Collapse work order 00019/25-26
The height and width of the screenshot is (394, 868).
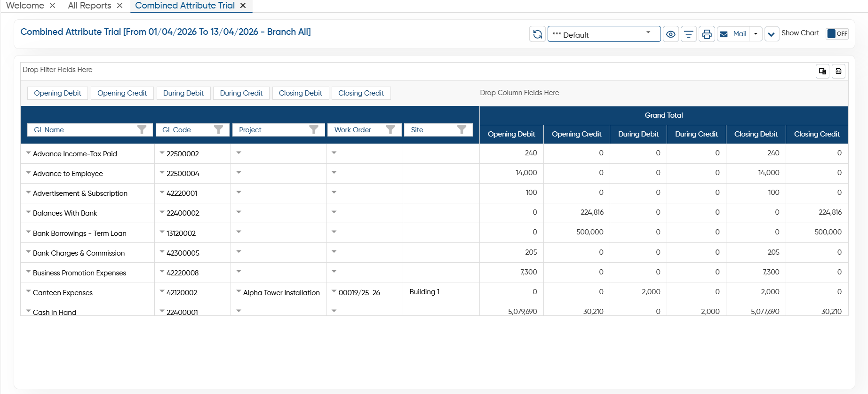pyautogui.click(x=334, y=292)
